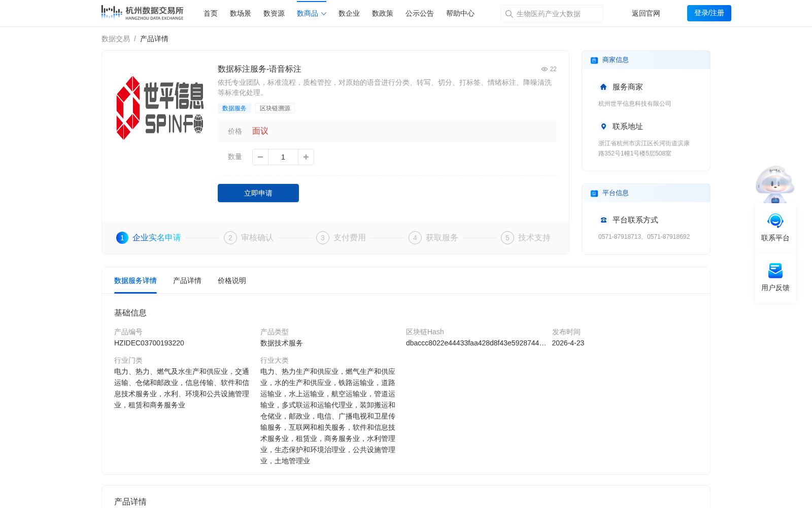Select 产品详情 tab
812x508 pixels.
(x=187, y=280)
